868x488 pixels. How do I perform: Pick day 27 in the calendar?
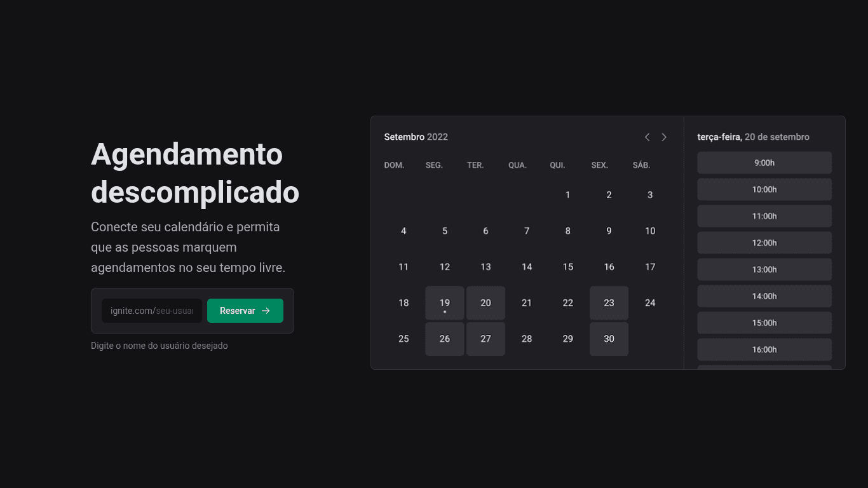click(485, 339)
